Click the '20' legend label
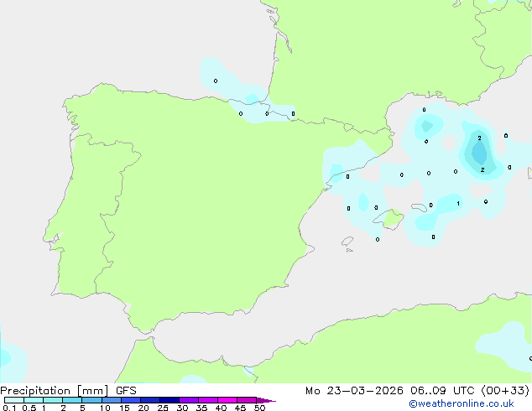This screenshot has width=532, height=411. (143, 408)
